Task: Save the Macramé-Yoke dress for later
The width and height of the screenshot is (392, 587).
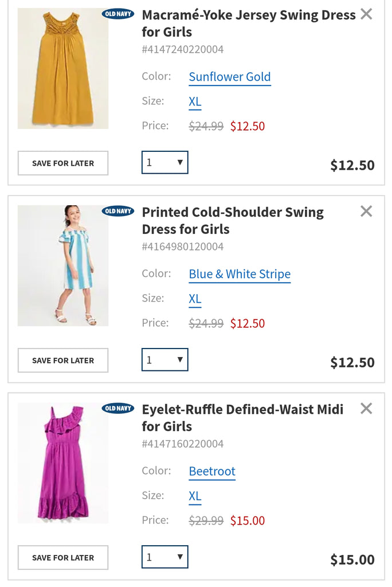Action: point(63,163)
